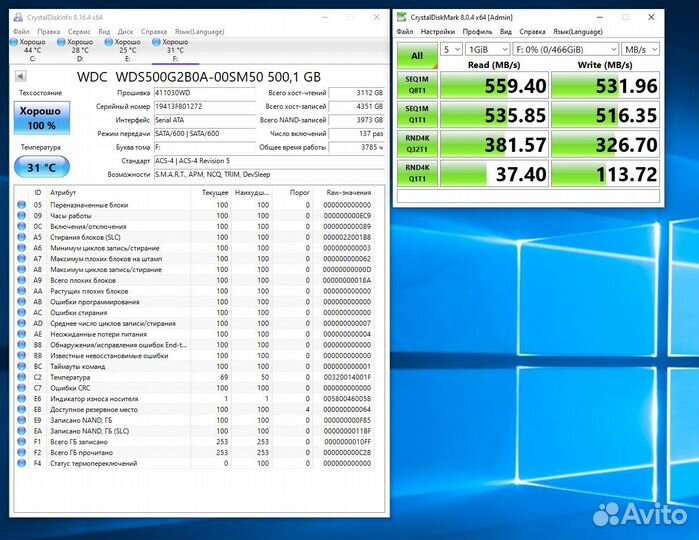
Task: Click the Хорошо 100 % health status button
Action: pos(42,118)
